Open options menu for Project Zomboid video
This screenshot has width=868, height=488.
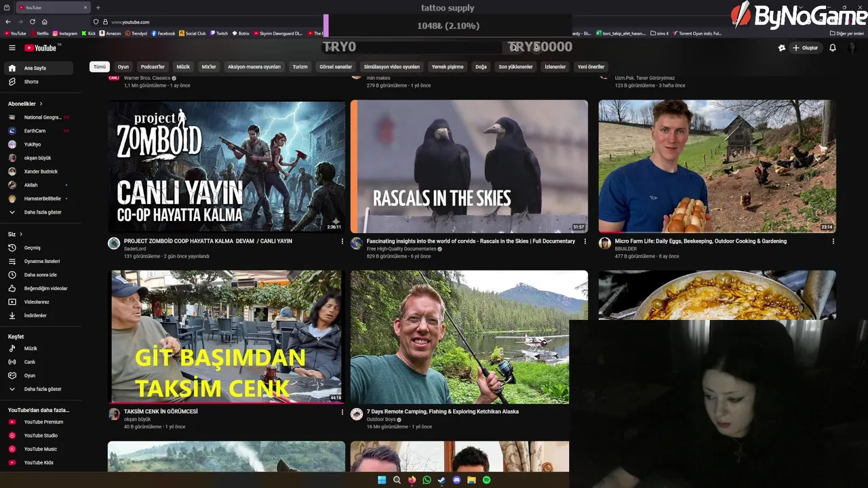(x=342, y=241)
